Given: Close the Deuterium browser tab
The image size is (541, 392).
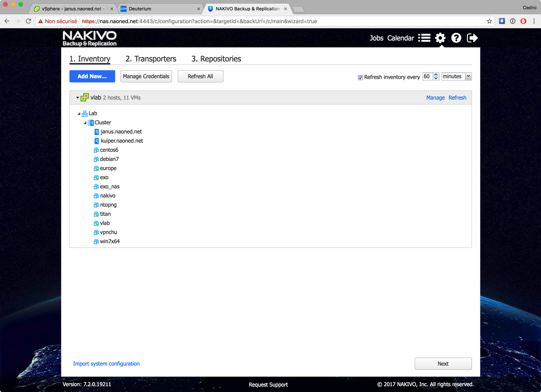Looking at the screenshot, I should click(199, 9).
